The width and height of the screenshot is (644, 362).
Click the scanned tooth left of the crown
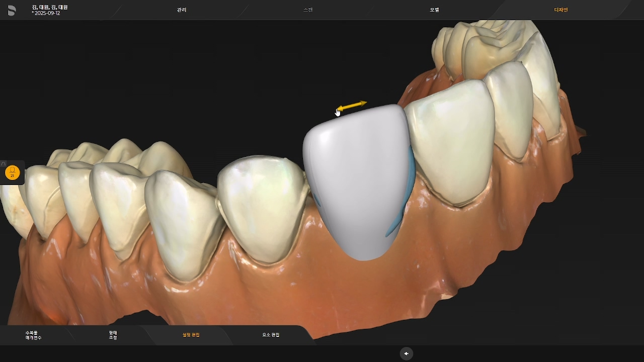click(262, 206)
